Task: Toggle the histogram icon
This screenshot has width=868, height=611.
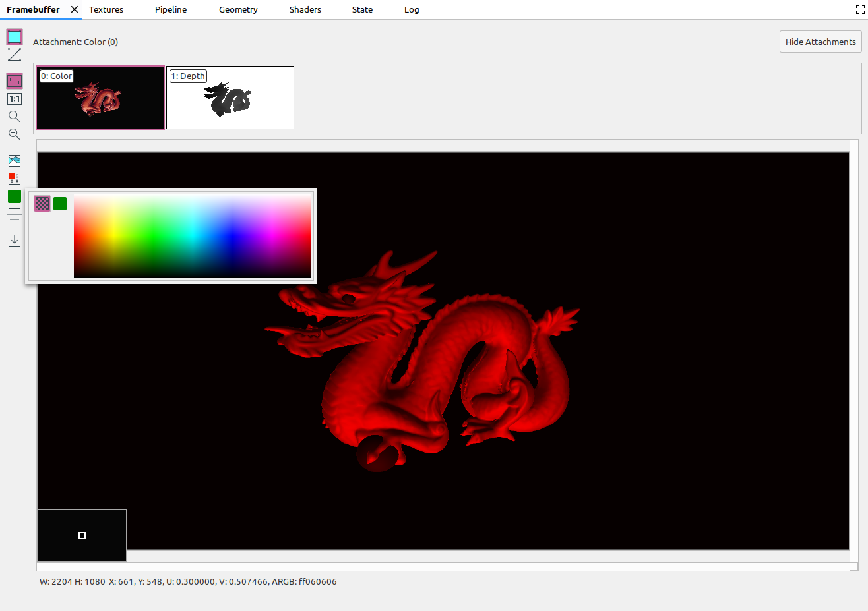Action: coord(15,161)
